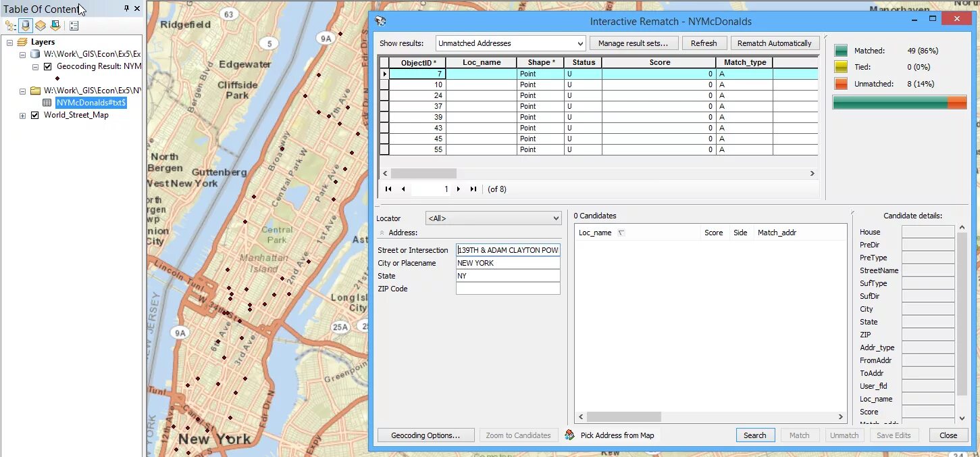Go to next record in table navigator
The height and width of the screenshot is (457, 980).
[x=459, y=189]
